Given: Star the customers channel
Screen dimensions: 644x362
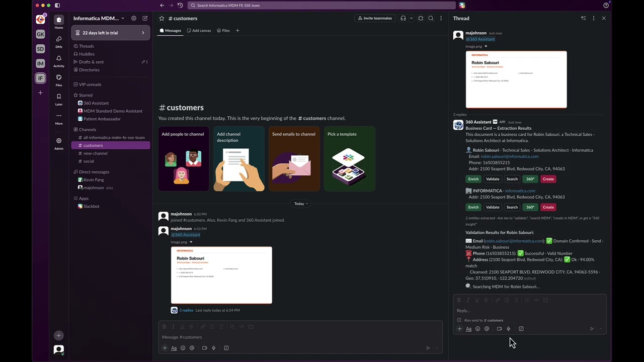Looking at the screenshot, I should (162, 18).
